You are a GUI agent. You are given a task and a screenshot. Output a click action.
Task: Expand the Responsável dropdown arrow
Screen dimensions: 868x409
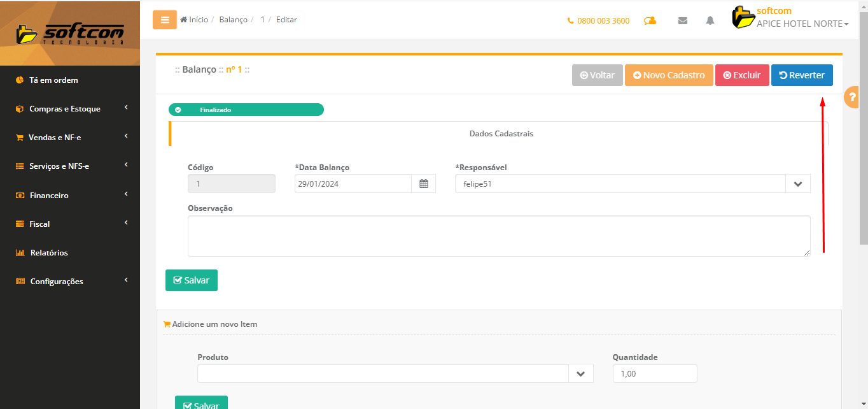pos(798,184)
